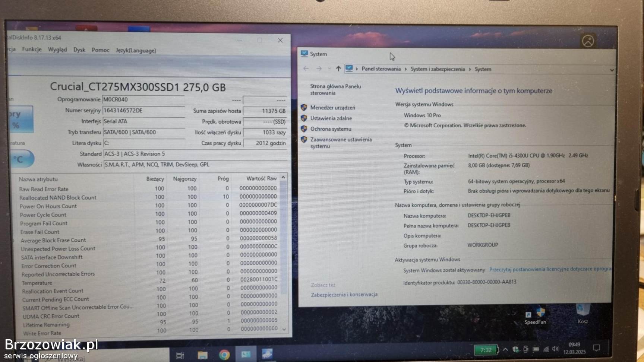Screen dimensions: 644x362
Task: Select the Average Block Erase Count row
Action: [x=148, y=239]
